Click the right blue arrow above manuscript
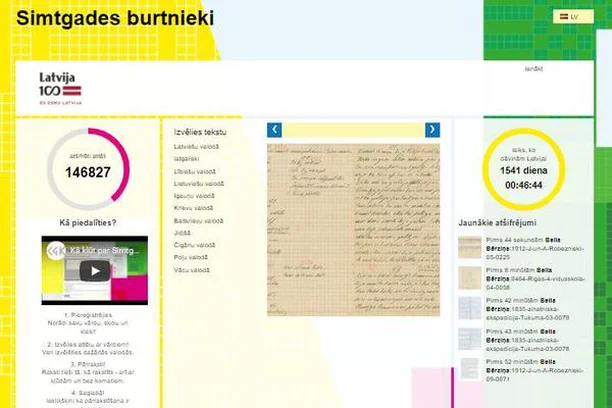Screen dimensions: 612x408 tap(432, 130)
